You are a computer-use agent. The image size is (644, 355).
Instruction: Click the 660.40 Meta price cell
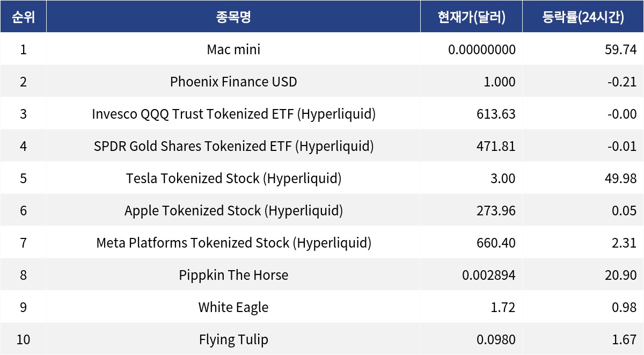495,243
